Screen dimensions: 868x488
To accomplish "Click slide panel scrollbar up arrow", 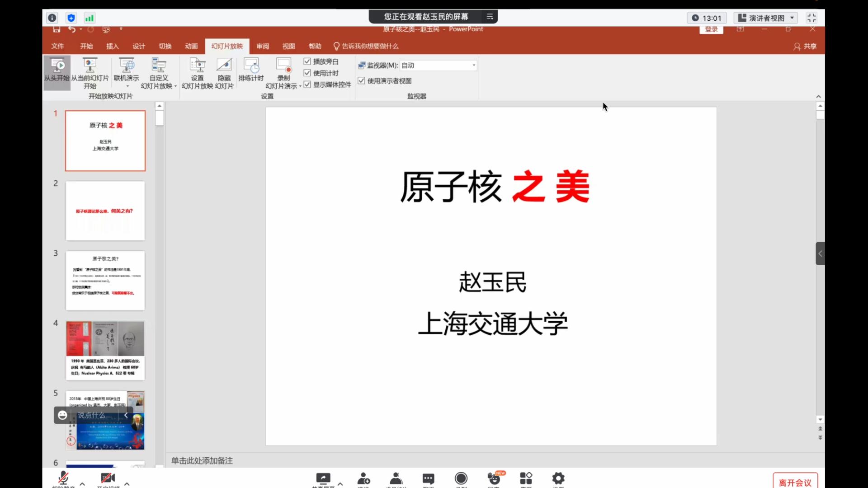I will (159, 106).
